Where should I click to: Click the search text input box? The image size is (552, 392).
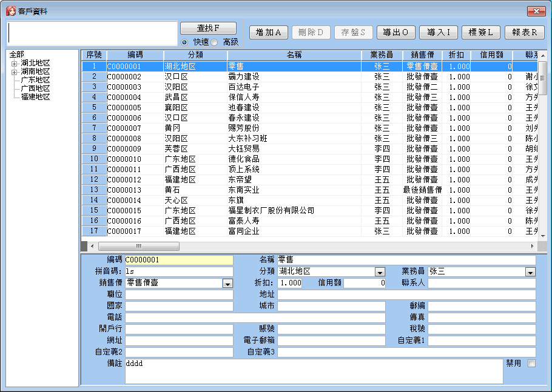(x=92, y=33)
